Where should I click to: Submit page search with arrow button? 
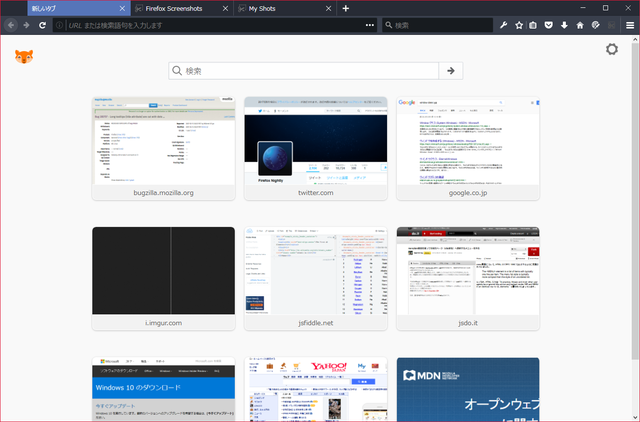451,71
